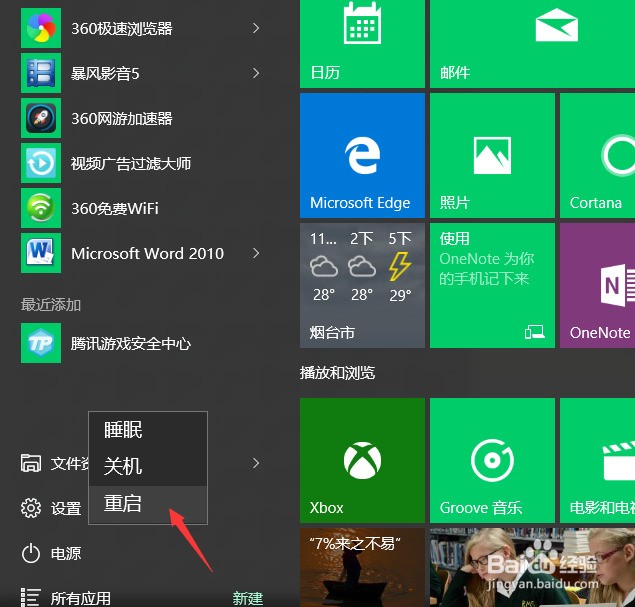
Task: Click the 播放和浏览 group heading
Action: point(337,373)
